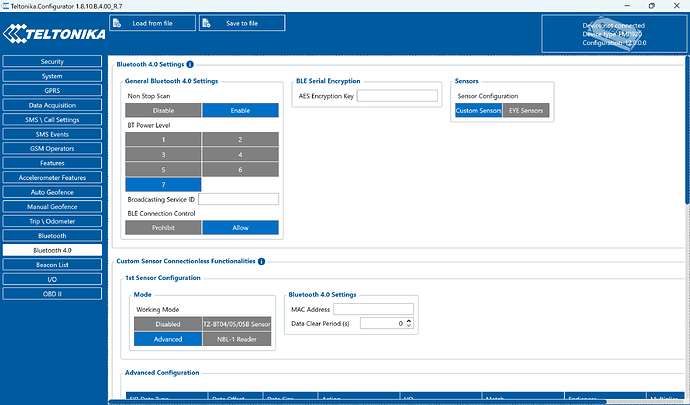Click the Save to file icon
This screenshot has width=690, height=405.
point(206,23)
